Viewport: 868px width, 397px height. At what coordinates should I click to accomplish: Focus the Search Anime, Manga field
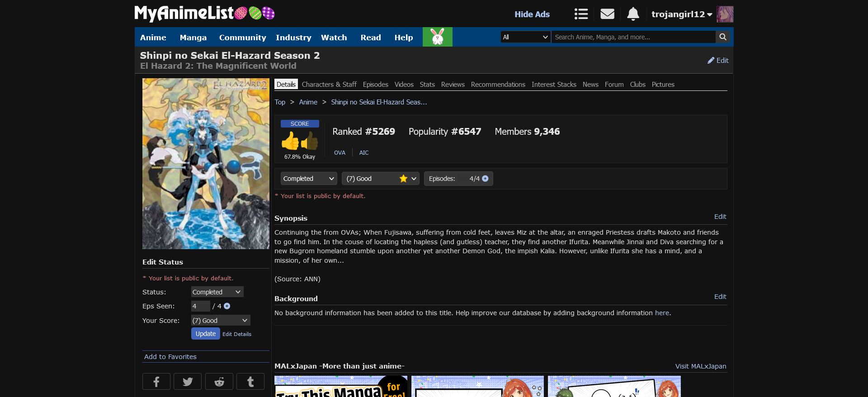(633, 37)
